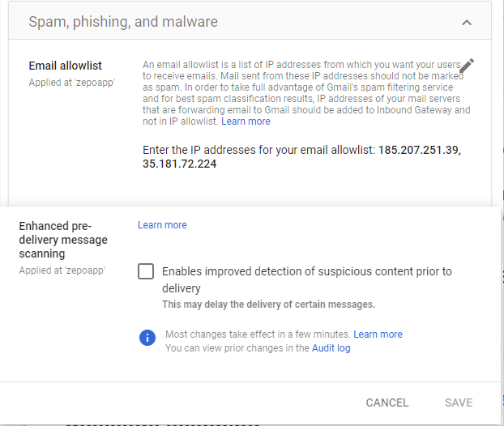
Task: Click the 'Enables improved detection' label text
Action: point(306,272)
